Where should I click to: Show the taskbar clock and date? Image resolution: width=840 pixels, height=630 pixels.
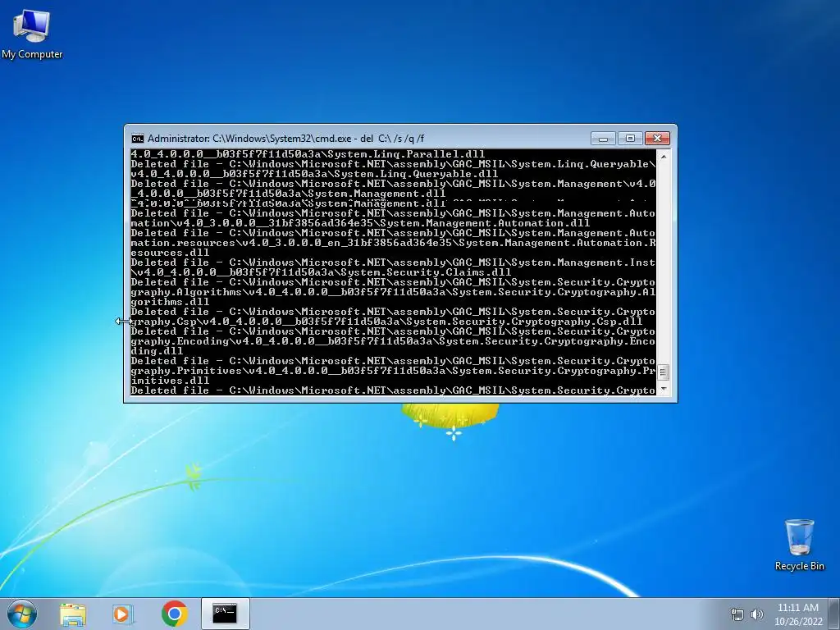coord(797,614)
